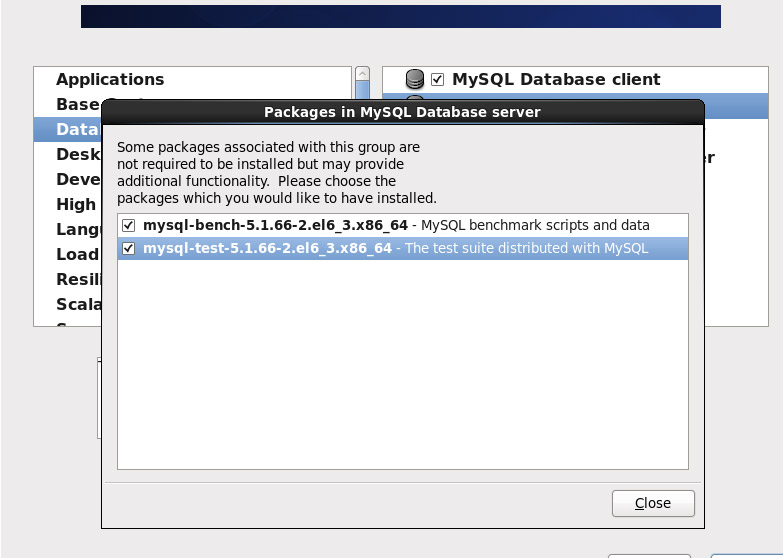Select the Scalable Filesystem category
Screen dimensions: 783x558
78,304
